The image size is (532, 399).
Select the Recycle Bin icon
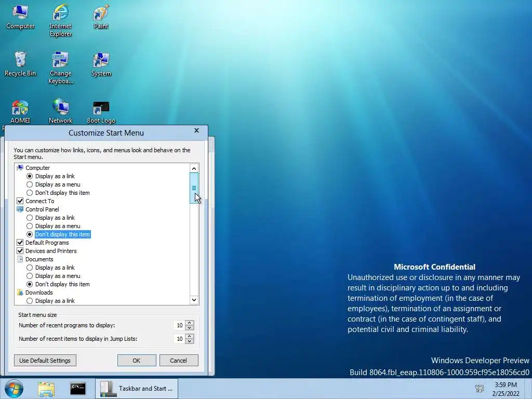click(x=20, y=64)
